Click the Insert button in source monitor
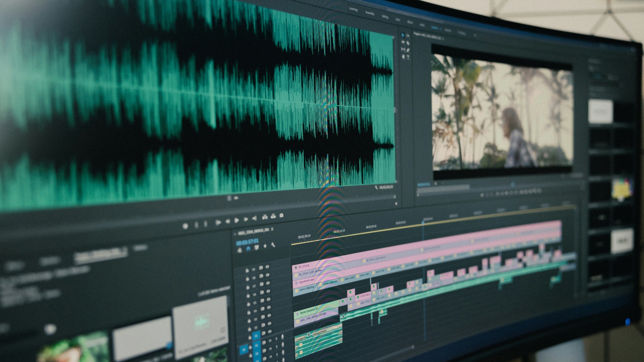Image resolution: width=644 pixels, height=362 pixels. tap(265, 217)
